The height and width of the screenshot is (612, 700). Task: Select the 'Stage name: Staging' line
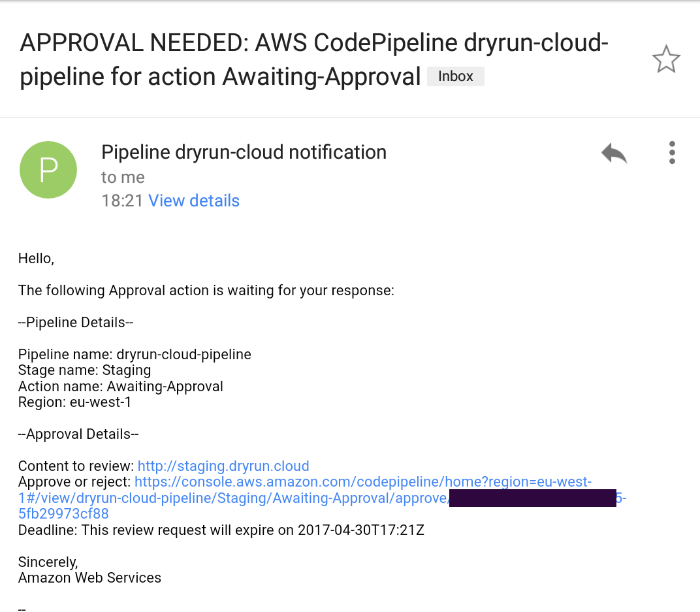(x=84, y=370)
